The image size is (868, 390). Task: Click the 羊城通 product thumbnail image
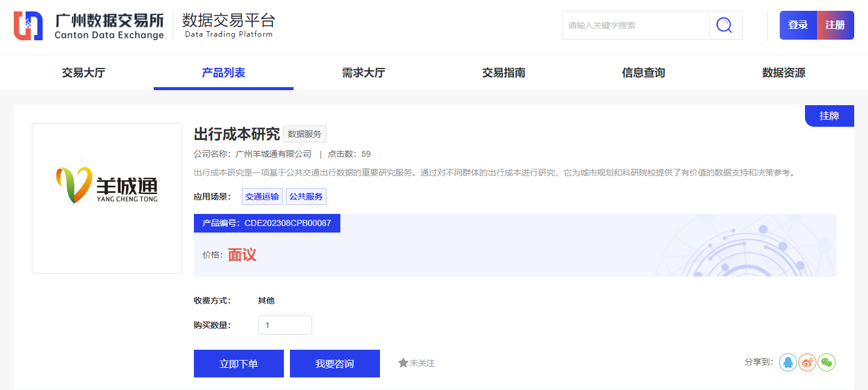coord(107,198)
